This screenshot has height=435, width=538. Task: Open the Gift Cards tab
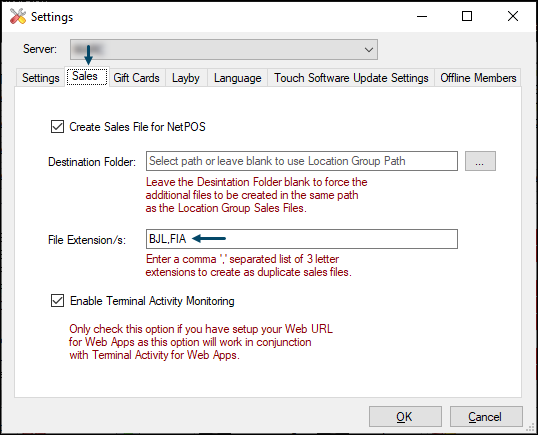click(137, 78)
